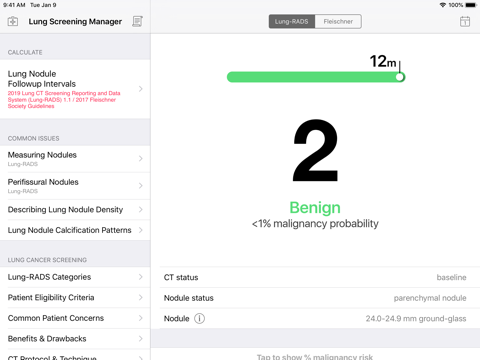Change the CT status baseline value
This screenshot has width=480, height=360.
click(451, 277)
